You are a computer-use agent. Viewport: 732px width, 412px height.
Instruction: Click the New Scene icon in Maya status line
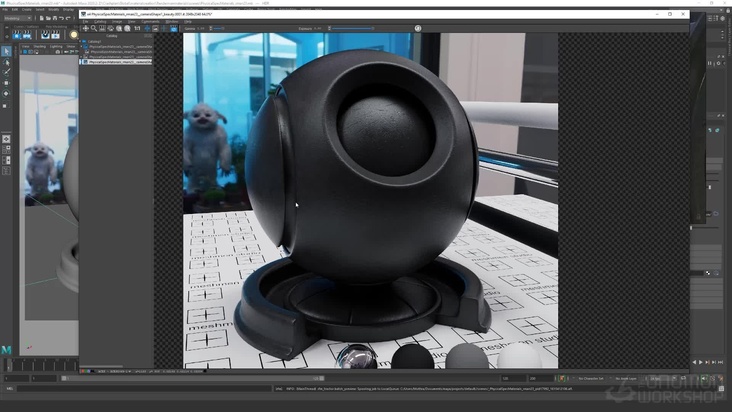(x=41, y=18)
